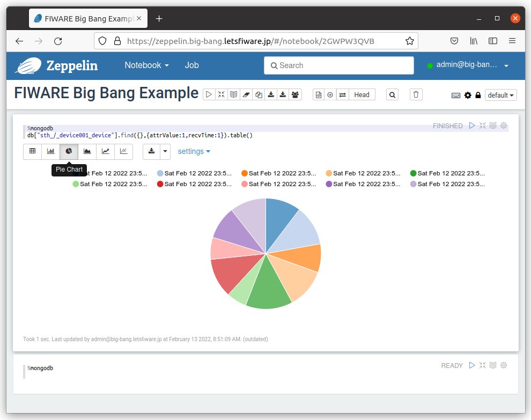Open compare revisions arrows icon
531x420 pixels.
pos(342,95)
